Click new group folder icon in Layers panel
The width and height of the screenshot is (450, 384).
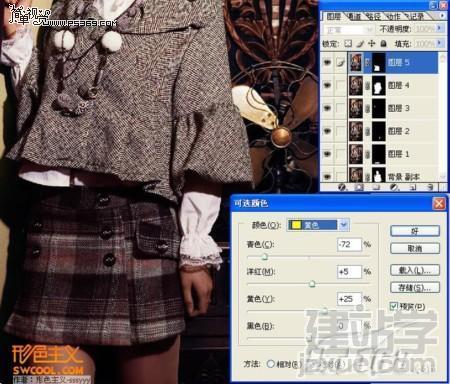(x=377, y=187)
